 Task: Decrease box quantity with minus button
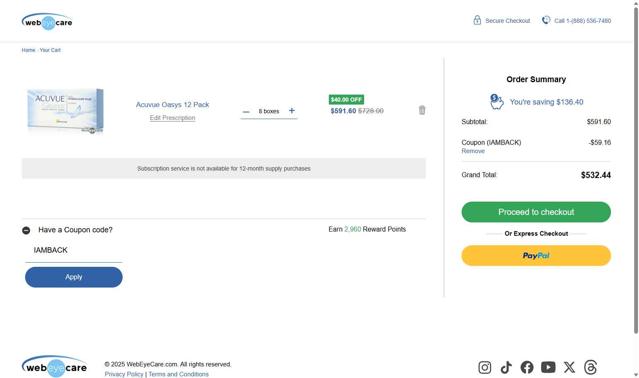pos(246,112)
